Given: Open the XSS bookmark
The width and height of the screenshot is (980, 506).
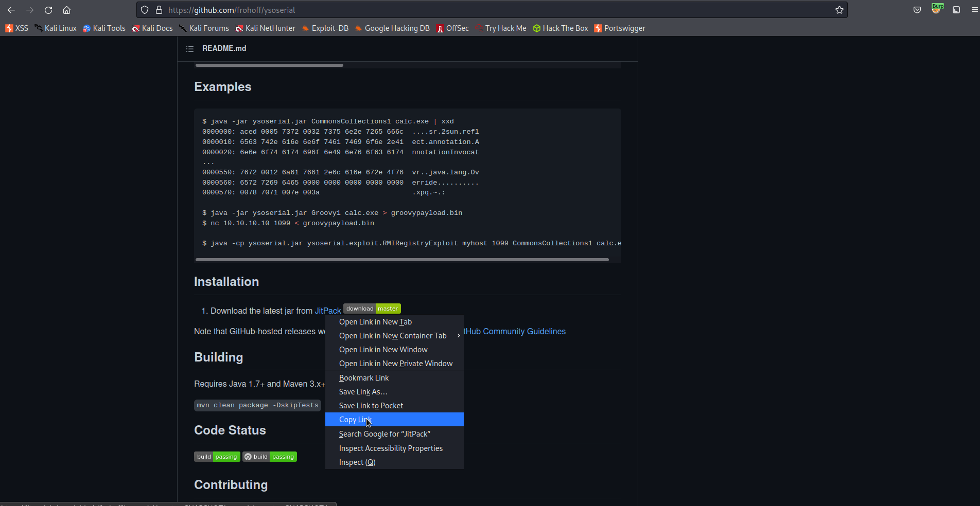Looking at the screenshot, I should 16,28.
